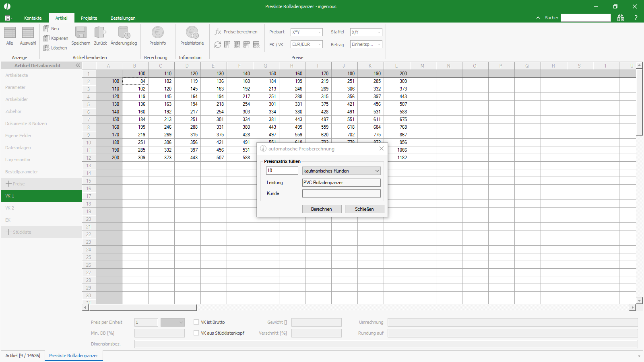Open Artikeltexte in sidebar
The image size is (644, 362).
click(41, 75)
